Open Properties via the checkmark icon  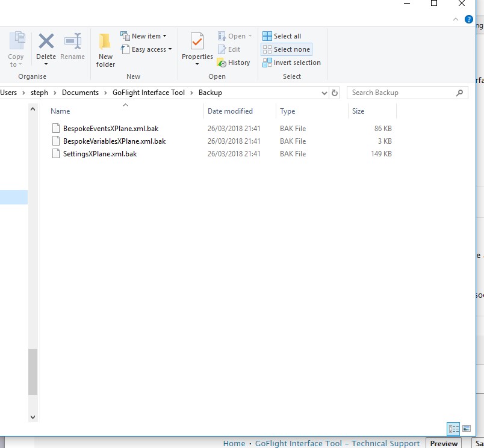(197, 42)
